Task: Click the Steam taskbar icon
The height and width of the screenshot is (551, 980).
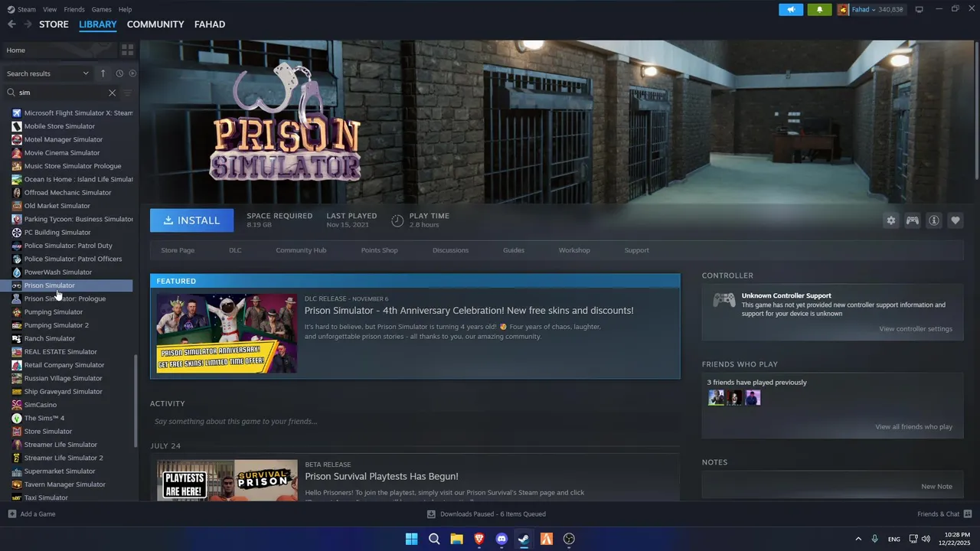Action: [x=524, y=539]
